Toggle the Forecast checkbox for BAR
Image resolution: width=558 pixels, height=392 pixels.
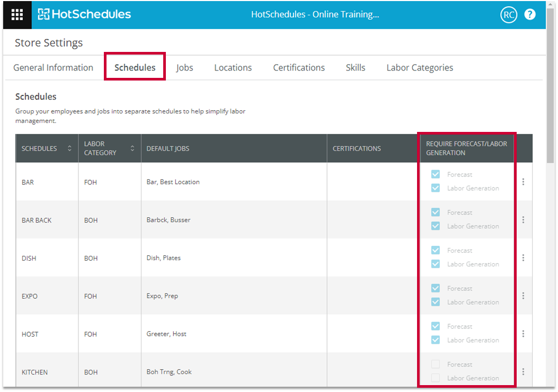[x=436, y=174]
